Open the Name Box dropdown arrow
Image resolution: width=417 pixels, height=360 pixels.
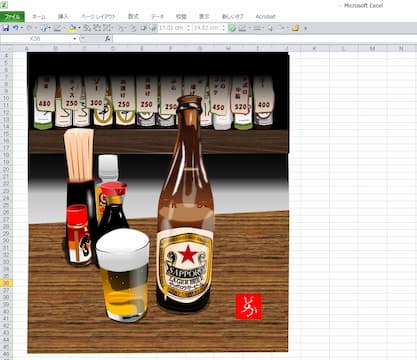75,39
